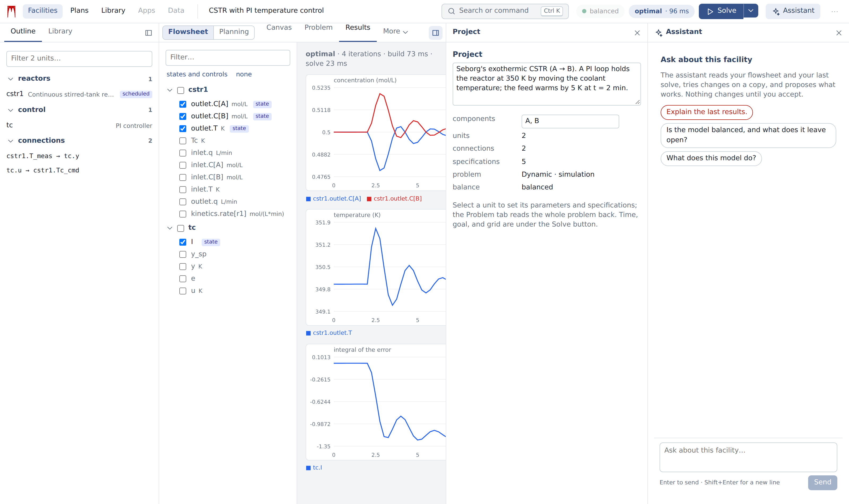The image size is (849, 504).
Task: Click the Send button
Action: coord(822,482)
